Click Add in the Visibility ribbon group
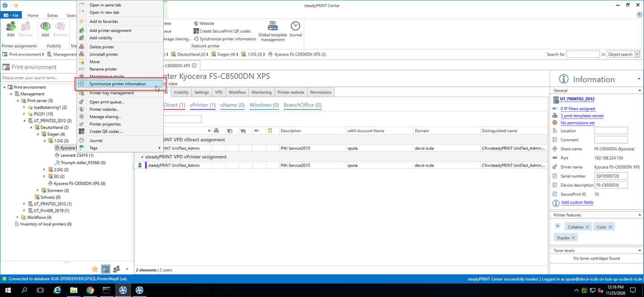Image resolution: width=644 pixels, height=297 pixels. pyautogui.click(x=45, y=29)
